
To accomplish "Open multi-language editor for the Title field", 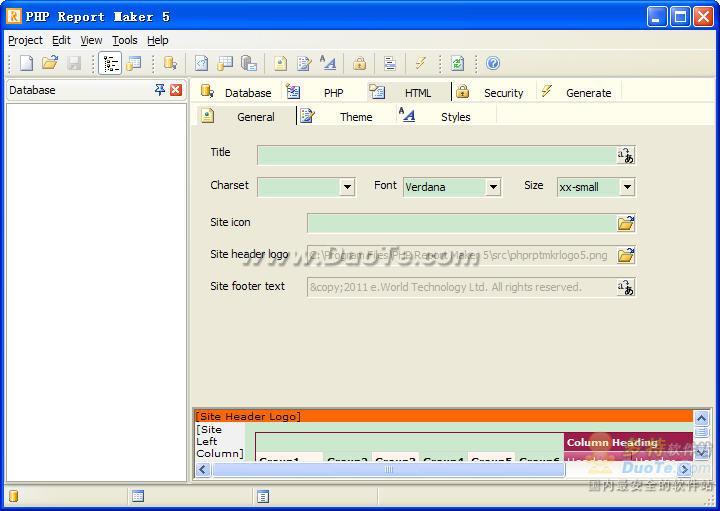I will [x=625, y=155].
